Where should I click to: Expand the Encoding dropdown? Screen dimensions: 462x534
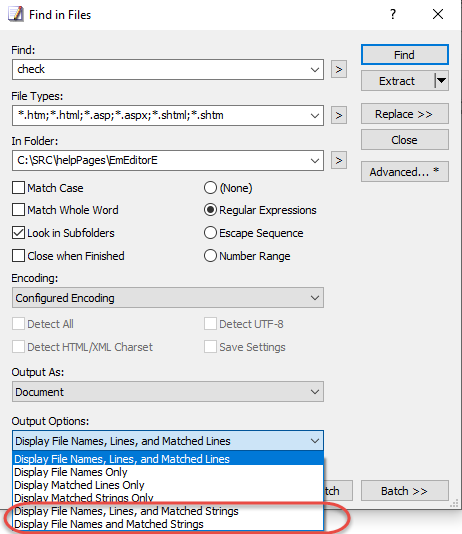[x=168, y=298]
